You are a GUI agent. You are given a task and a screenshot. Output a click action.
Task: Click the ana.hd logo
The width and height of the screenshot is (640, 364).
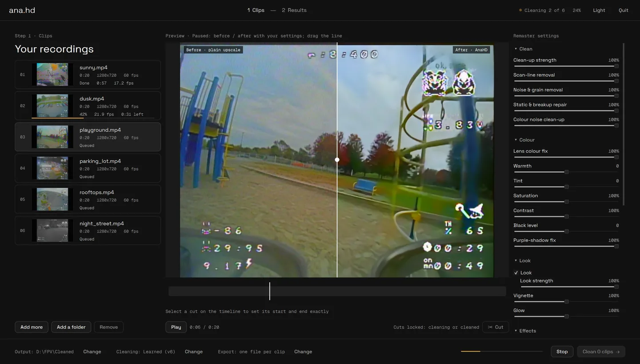pos(22,10)
